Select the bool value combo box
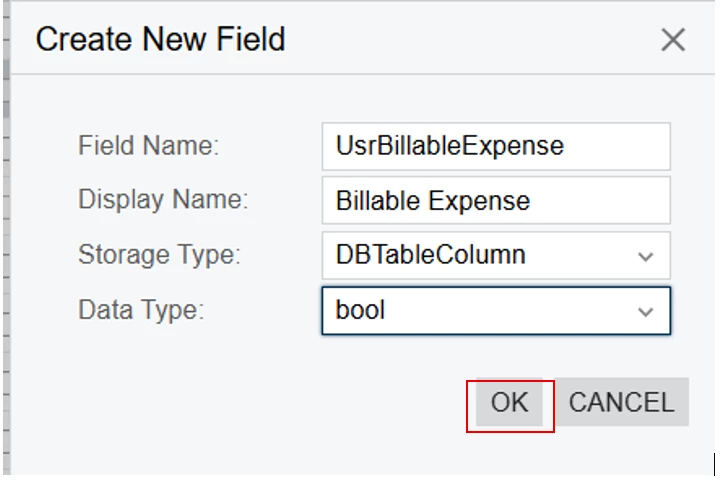Screen dimensions: 722x483 (480, 311)
